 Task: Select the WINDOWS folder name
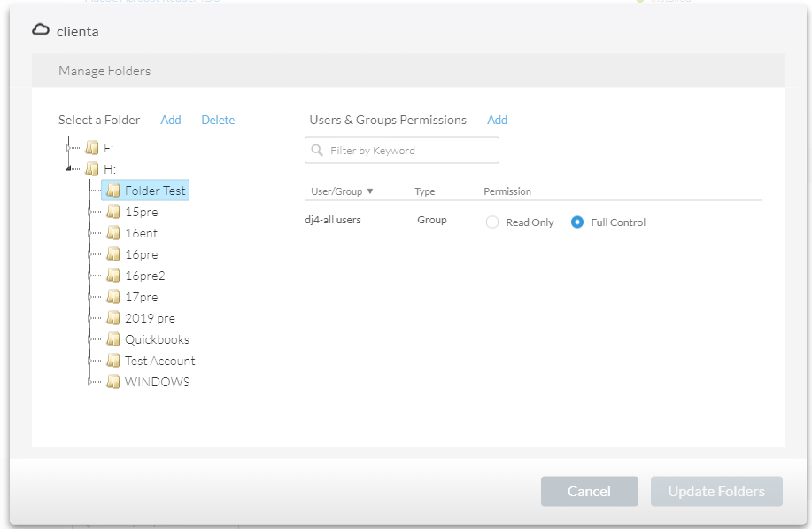157,382
